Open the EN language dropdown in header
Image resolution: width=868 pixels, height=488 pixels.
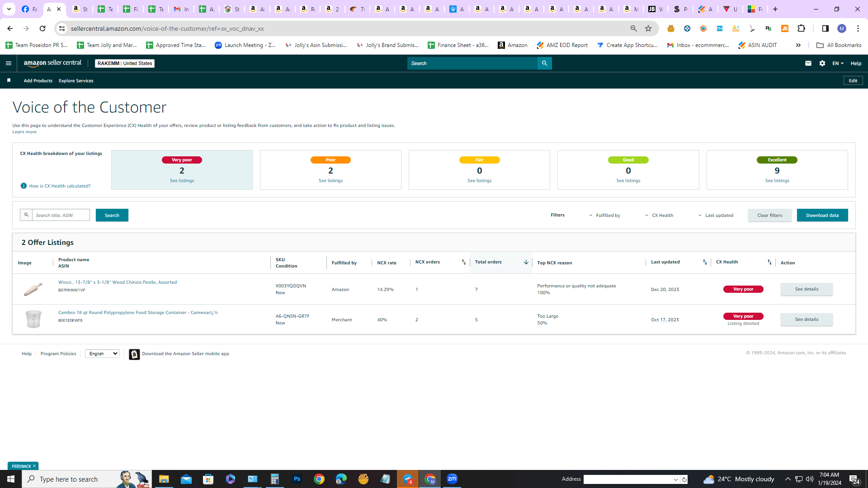tap(838, 63)
